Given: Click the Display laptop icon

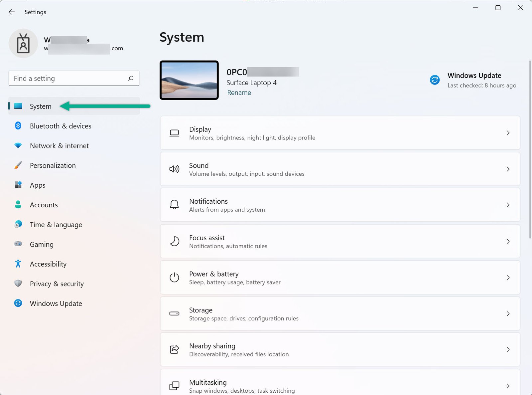Looking at the screenshot, I should [174, 133].
